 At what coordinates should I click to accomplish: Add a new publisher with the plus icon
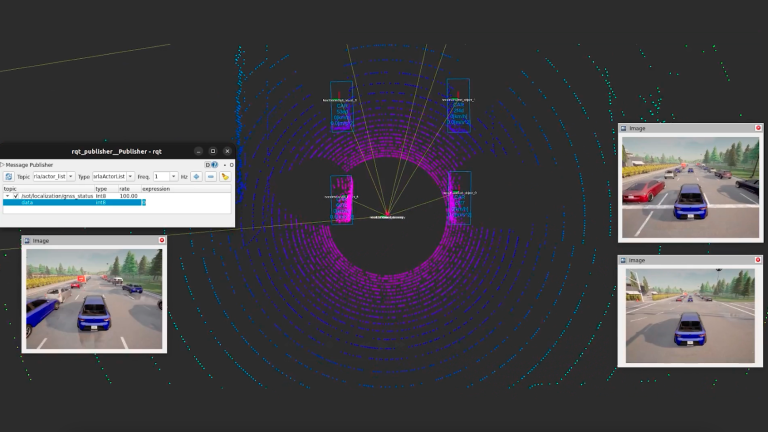click(x=196, y=176)
